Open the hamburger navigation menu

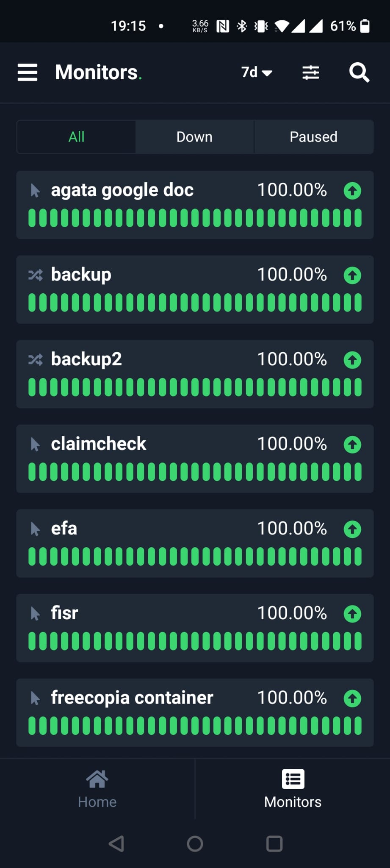point(28,72)
